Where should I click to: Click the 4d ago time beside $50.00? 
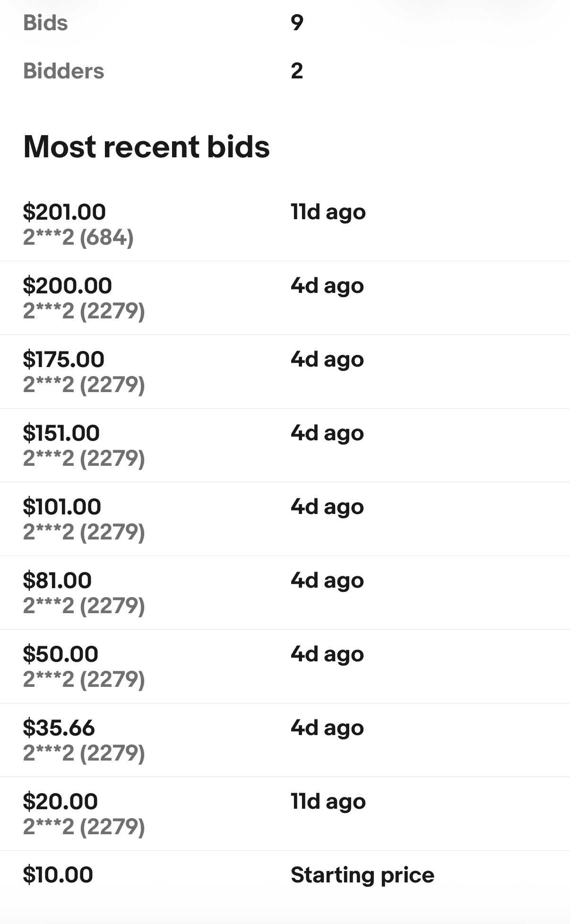click(x=327, y=654)
